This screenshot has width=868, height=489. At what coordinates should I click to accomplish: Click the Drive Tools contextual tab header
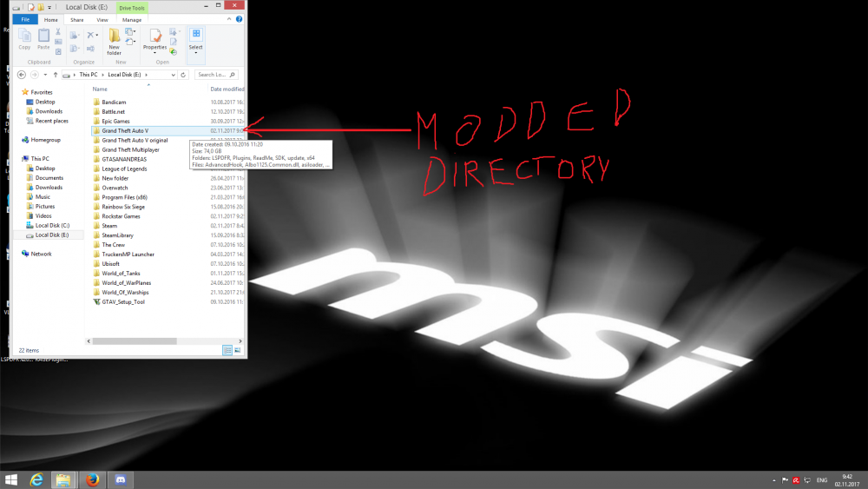pos(132,8)
